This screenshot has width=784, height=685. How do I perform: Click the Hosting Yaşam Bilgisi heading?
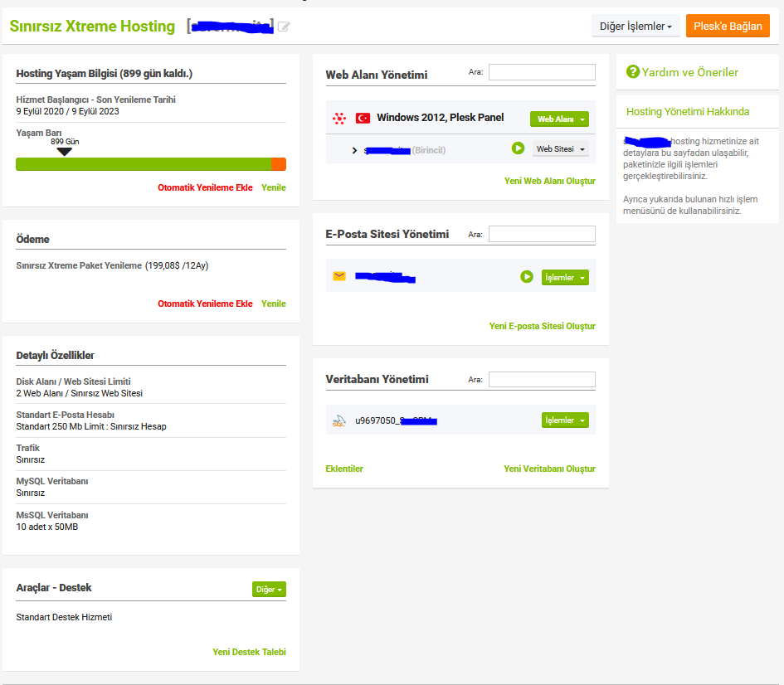104,74
